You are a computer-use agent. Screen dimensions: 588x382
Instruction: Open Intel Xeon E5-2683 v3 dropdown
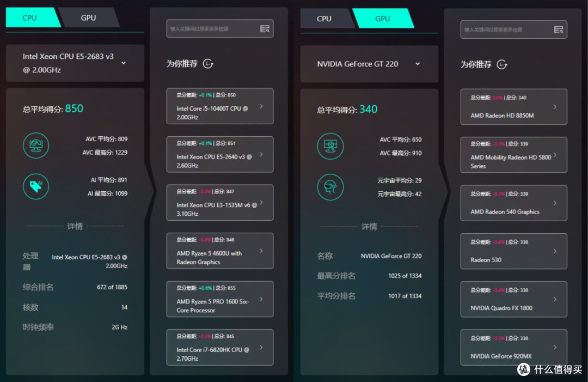click(x=75, y=63)
